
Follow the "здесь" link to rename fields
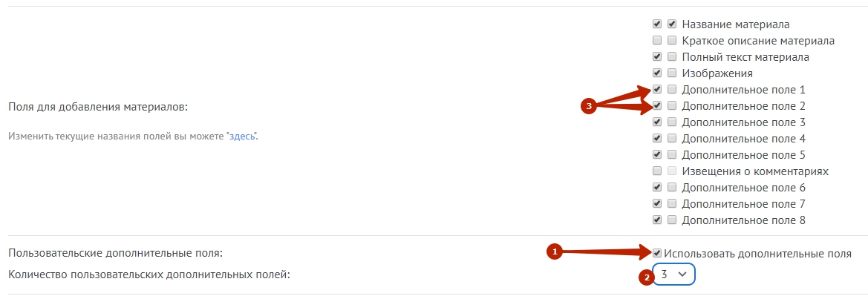pyautogui.click(x=242, y=136)
